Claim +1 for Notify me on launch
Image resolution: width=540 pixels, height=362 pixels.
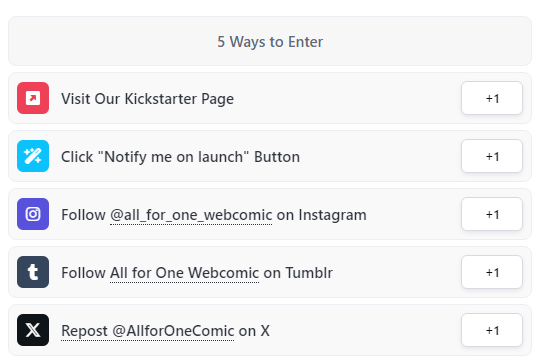click(492, 156)
